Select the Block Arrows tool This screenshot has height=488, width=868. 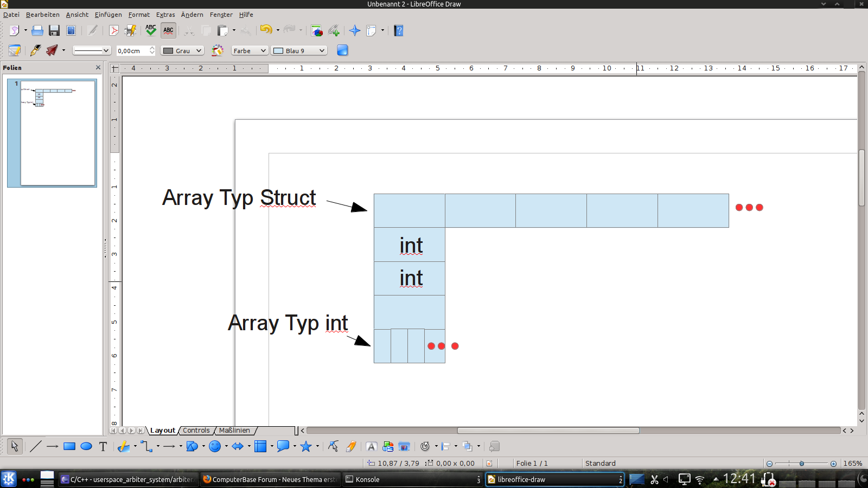pos(238,446)
